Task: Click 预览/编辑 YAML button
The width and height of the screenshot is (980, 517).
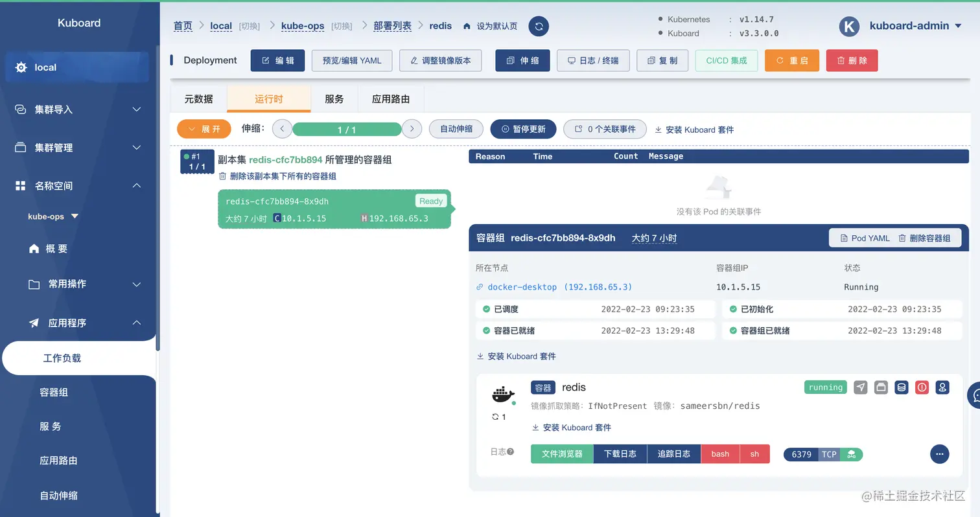Action: (352, 60)
